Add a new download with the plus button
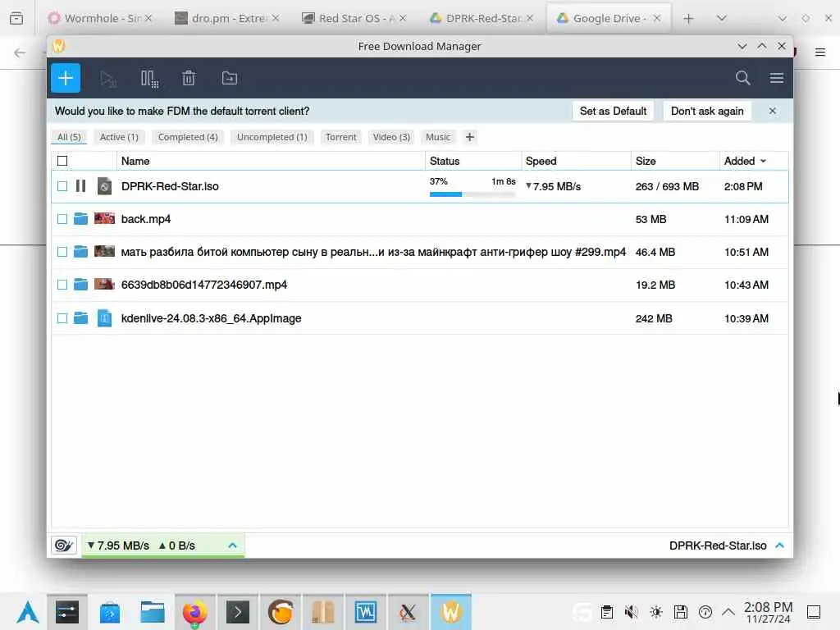The image size is (840, 630). (66, 78)
